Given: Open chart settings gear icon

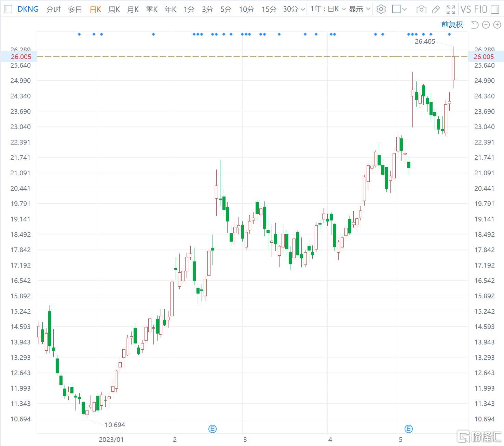Looking at the screenshot, I should pyautogui.click(x=381, y=9).
